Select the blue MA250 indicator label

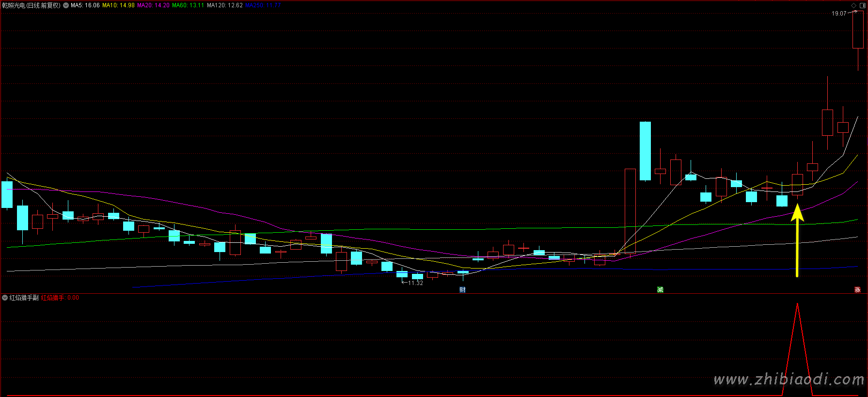point(263,5)
